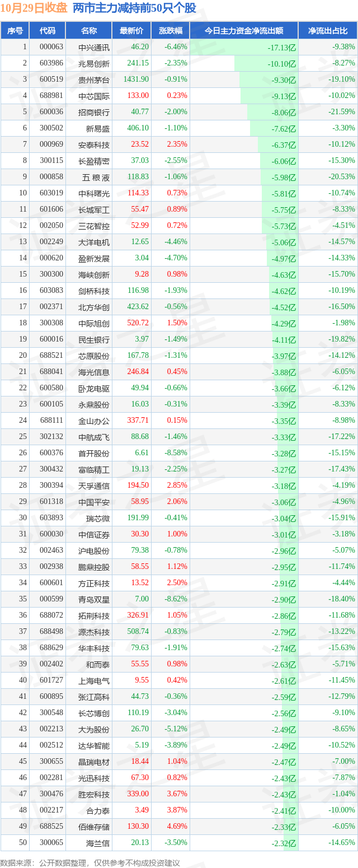Select the stock name 金山办公
358x868 pixels.
94,421
